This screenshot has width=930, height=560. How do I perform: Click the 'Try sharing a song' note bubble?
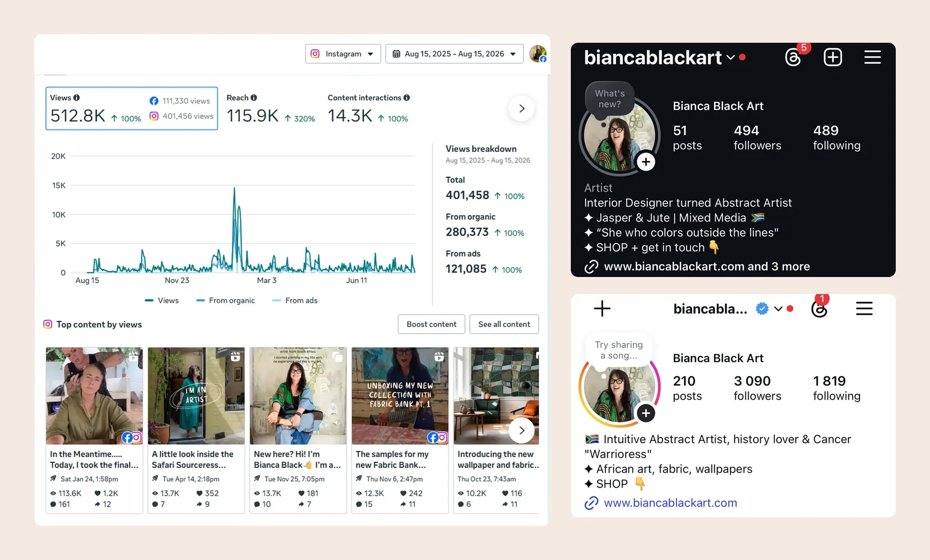coord(618,350)
